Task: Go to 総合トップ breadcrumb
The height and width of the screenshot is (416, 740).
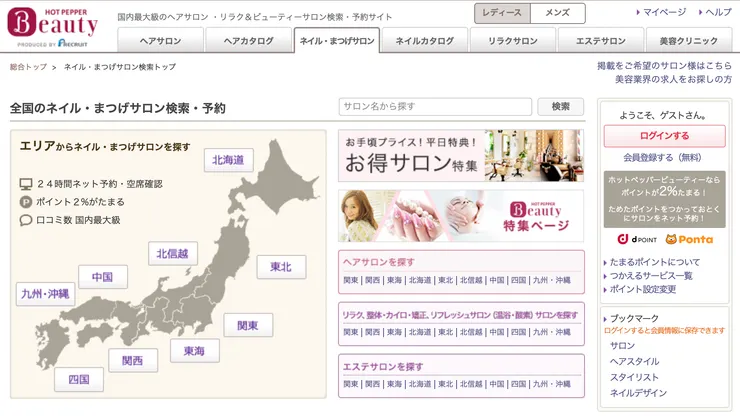Action: (28, 67)
